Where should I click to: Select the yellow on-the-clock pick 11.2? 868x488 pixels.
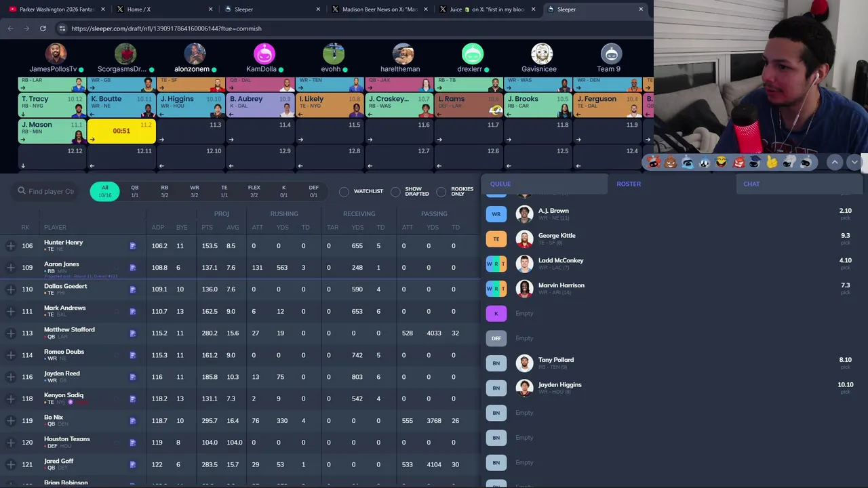tap(121, 131)
